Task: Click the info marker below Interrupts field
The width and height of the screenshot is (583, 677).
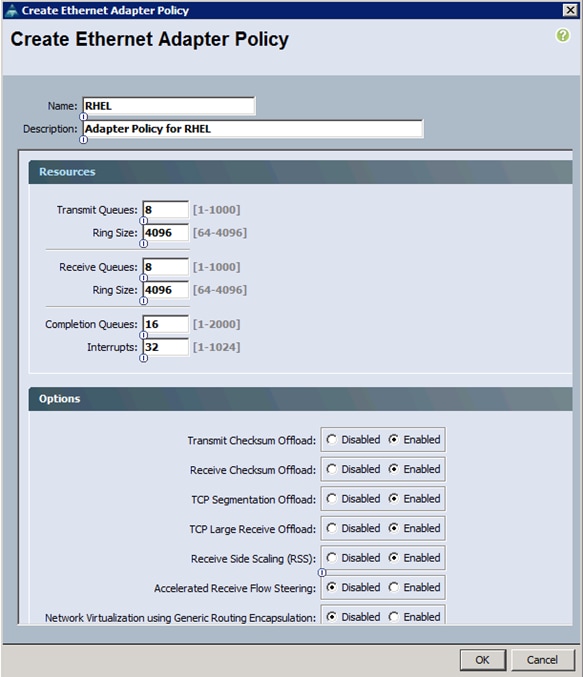Action: pyautogui.click(x=143, y=358)
